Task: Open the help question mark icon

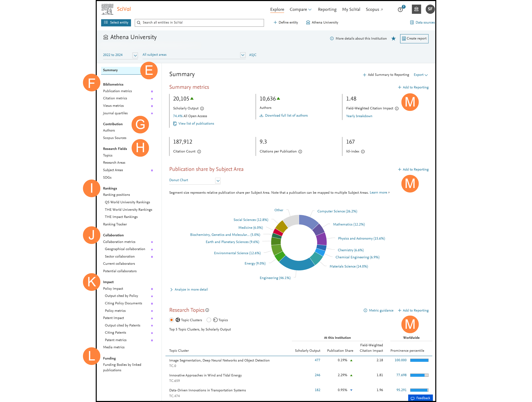Action: [400, 10]
